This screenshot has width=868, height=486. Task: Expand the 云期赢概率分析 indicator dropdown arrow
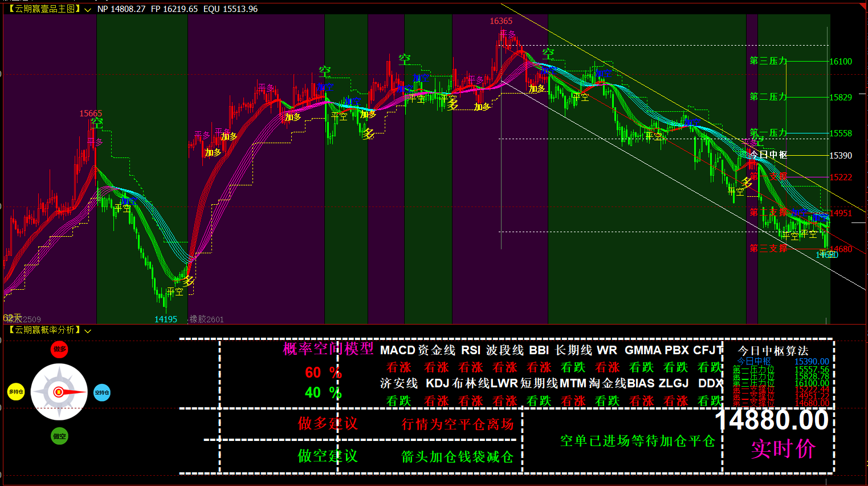88,331
